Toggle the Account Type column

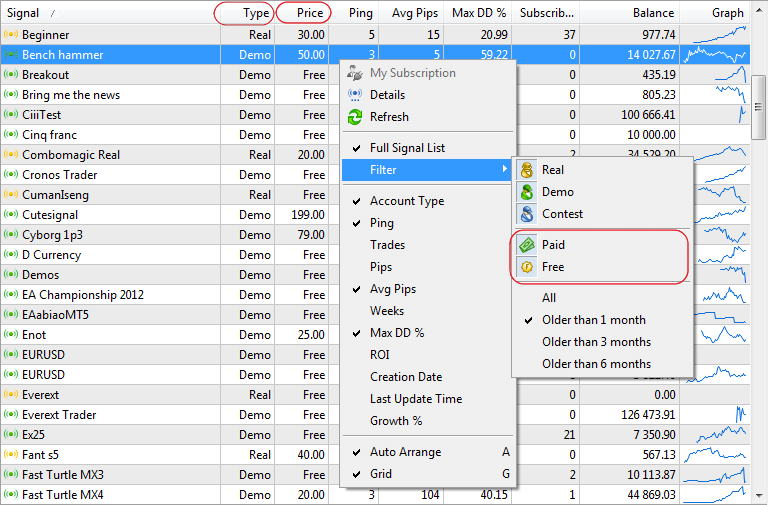click(428, 201)
